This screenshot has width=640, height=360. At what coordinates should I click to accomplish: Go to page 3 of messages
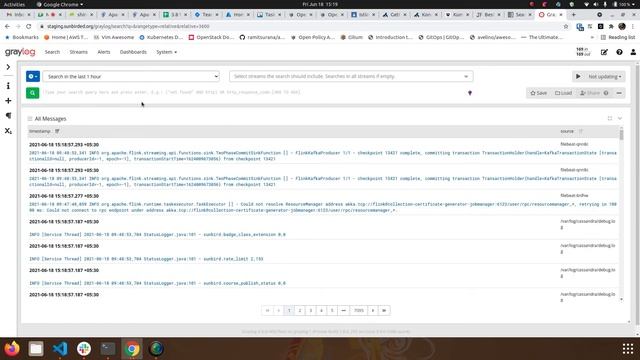pyautogui.click(x=311, y=311)
